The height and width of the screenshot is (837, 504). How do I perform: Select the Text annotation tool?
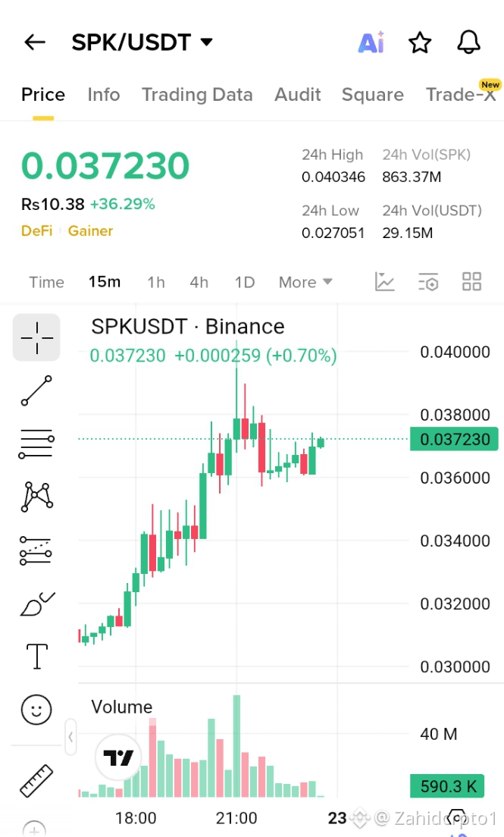(x=37, y=656)
